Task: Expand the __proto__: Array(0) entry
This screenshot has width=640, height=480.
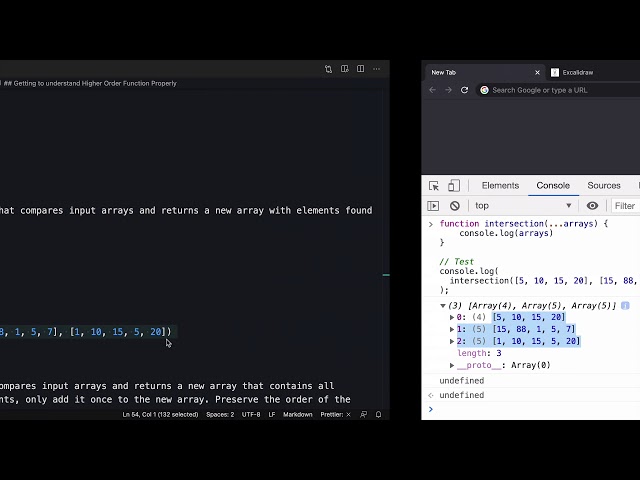Action: pos(452,365)
